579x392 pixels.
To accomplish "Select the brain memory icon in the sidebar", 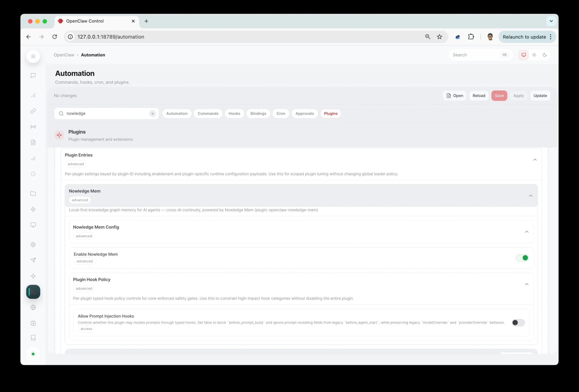I will click(x=33, y=323).
